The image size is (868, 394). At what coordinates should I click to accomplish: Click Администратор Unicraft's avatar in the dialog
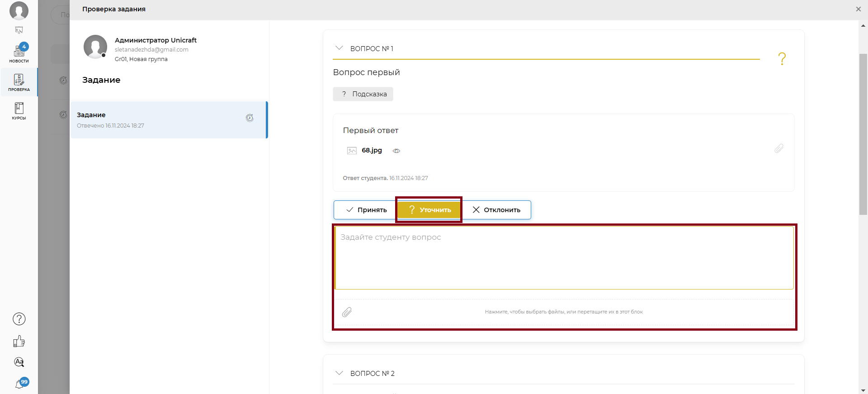pyautogui.click(x=95, y=47)
